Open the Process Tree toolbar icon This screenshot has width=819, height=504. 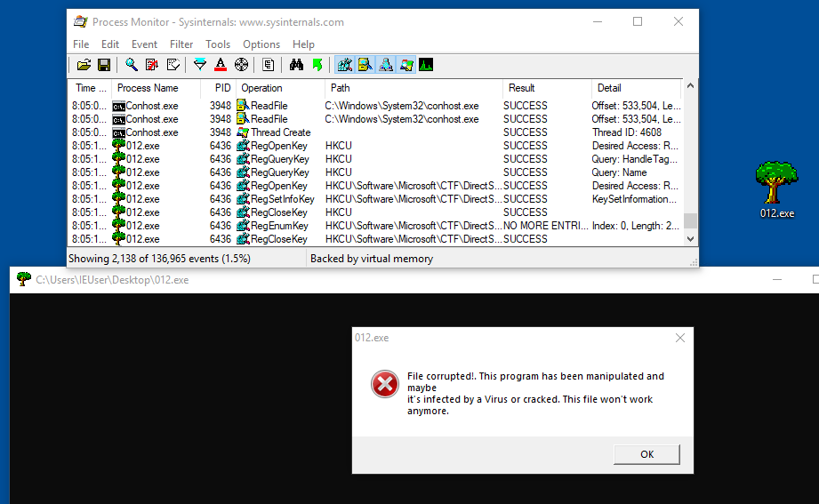[268, 65]
